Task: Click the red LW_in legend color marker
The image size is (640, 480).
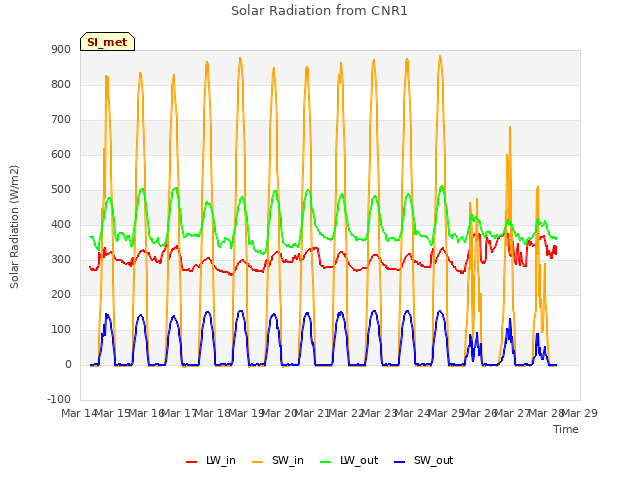Action: click(x=192, y=462)
